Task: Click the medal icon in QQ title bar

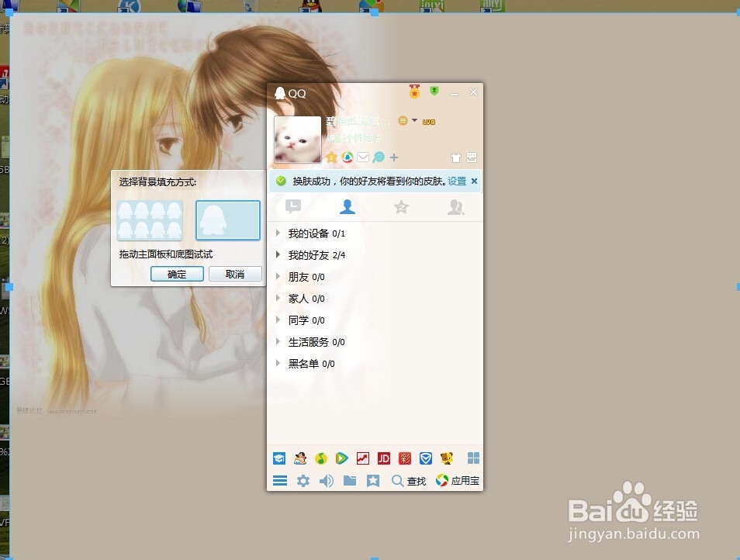Action: [x=414, y=92]
